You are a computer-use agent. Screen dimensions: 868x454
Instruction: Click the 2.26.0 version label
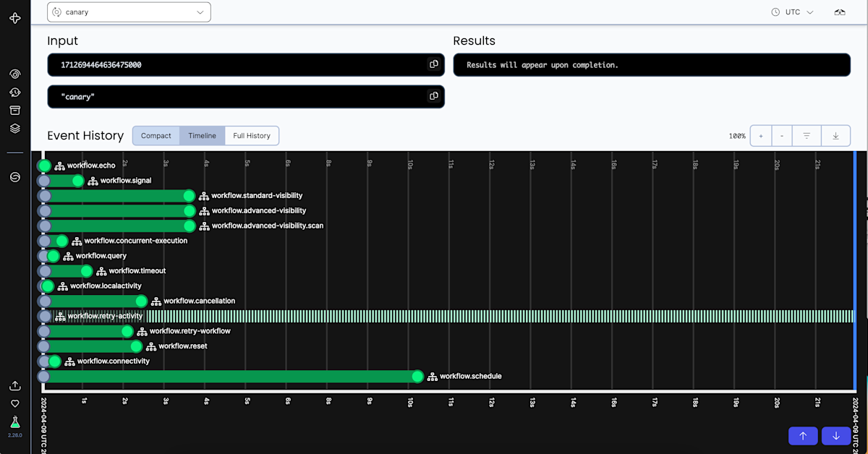pos(14,435)
